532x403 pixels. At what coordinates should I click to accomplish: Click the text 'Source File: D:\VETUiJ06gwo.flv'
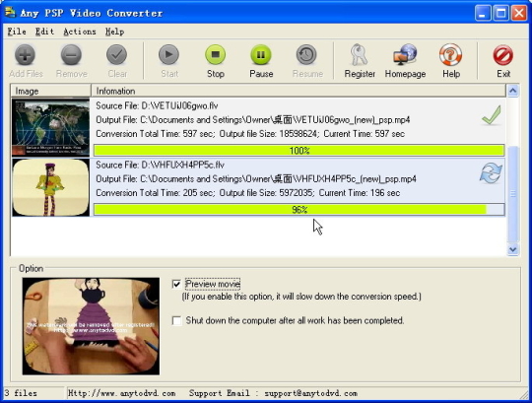157,105
